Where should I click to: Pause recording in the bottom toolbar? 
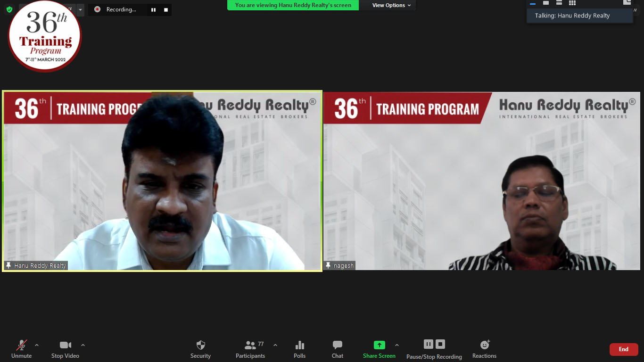pos(429,344)
